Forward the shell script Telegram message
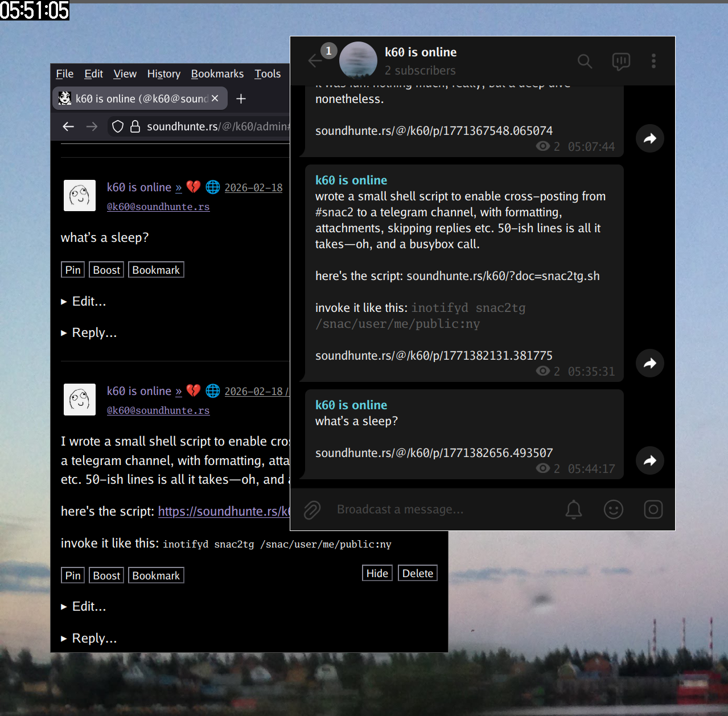The image size is (728, 716). [x=649, y=363]
